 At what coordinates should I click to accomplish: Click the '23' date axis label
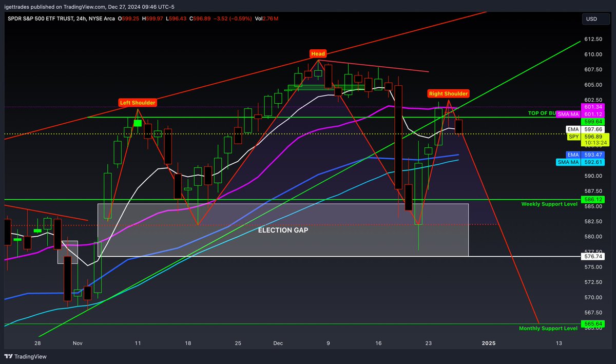point(429,342)
